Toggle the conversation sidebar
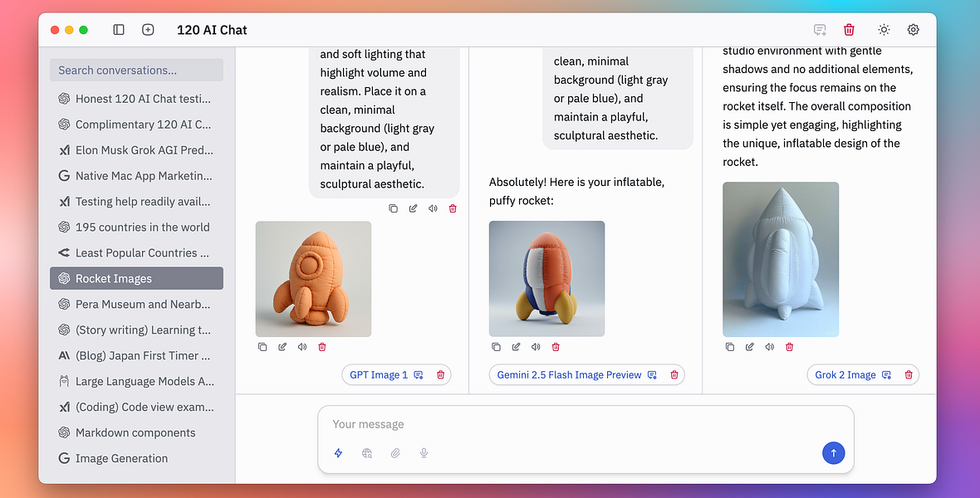 [118, 29]
